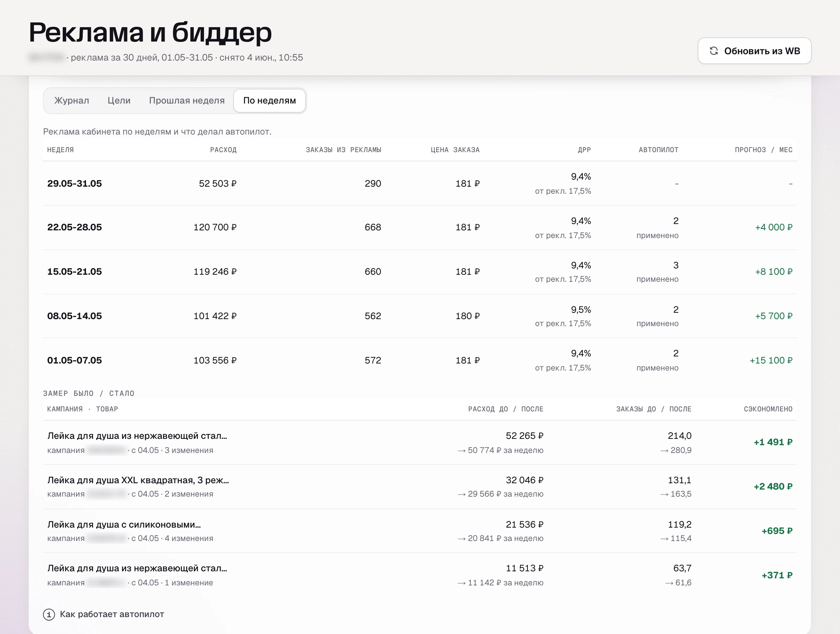
Task: Click the 120 700 ₽ spend value
Action: 215,228
